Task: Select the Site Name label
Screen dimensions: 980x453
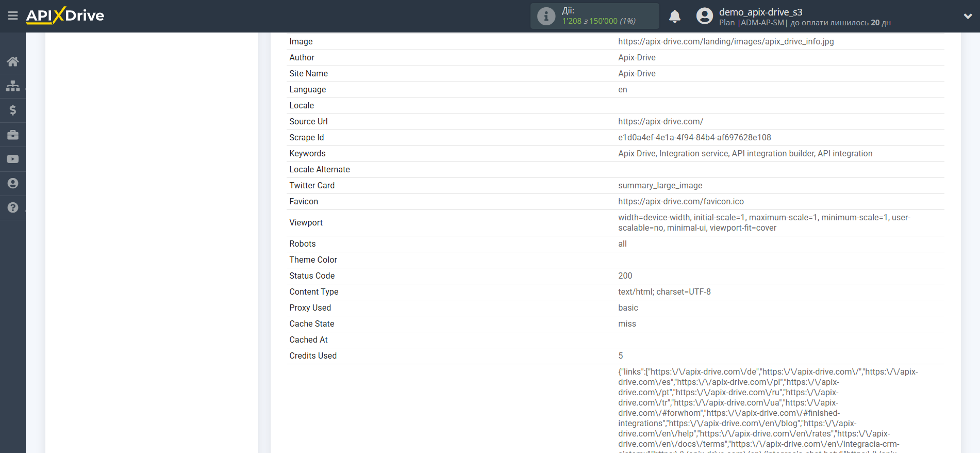Action: [308, 74]
